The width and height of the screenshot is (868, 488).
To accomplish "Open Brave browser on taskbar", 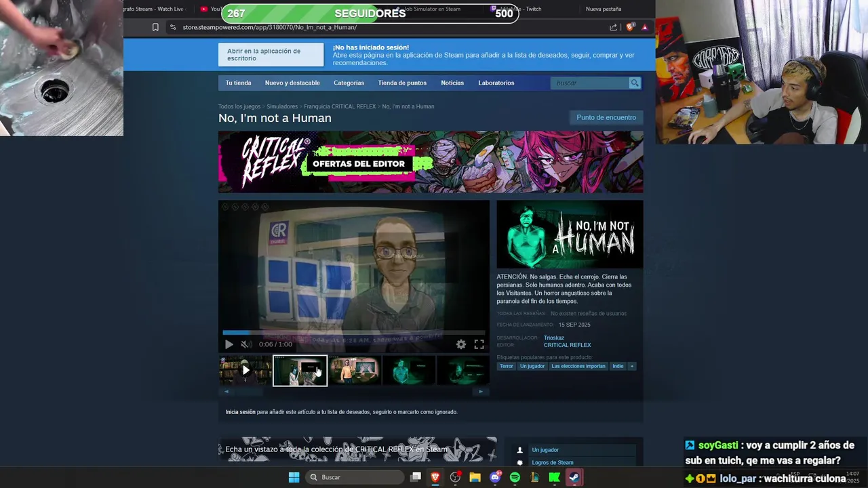I will 435,477.
